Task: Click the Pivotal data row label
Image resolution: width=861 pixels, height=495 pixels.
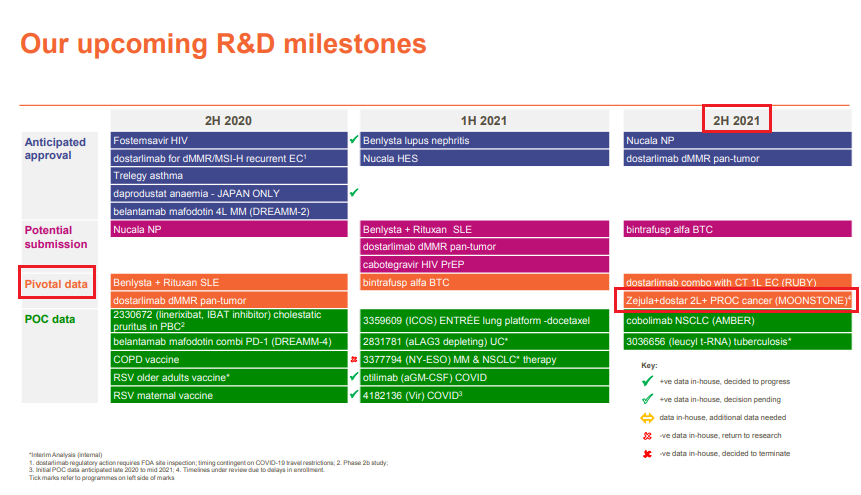Action: 56,284
